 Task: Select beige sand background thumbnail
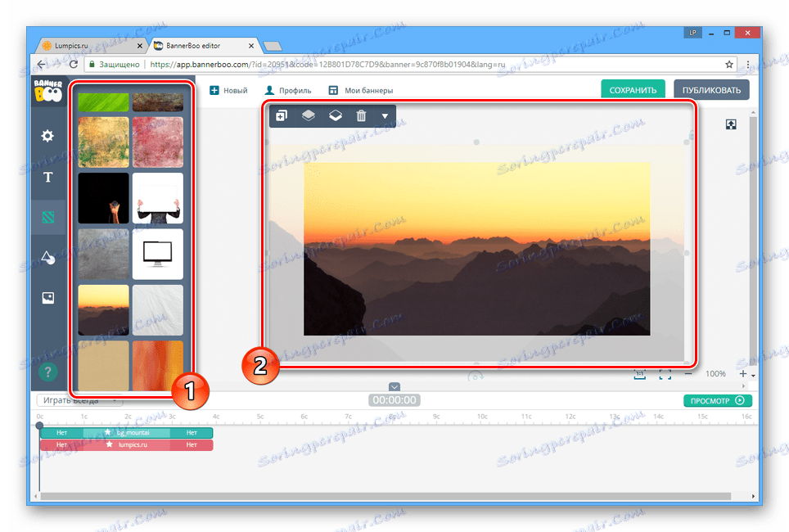103,365
